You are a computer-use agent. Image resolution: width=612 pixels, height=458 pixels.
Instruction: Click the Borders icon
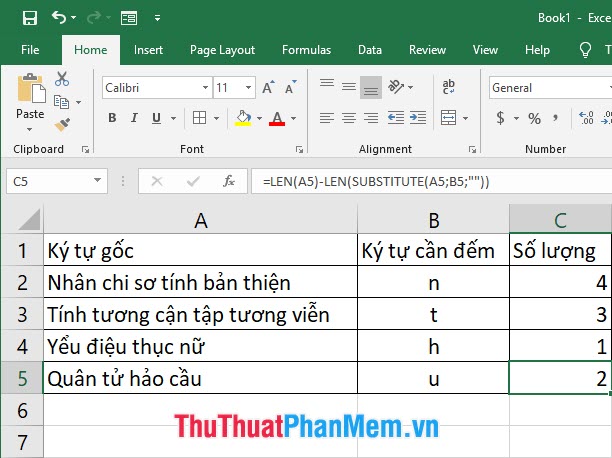click(x=199, y=118)
